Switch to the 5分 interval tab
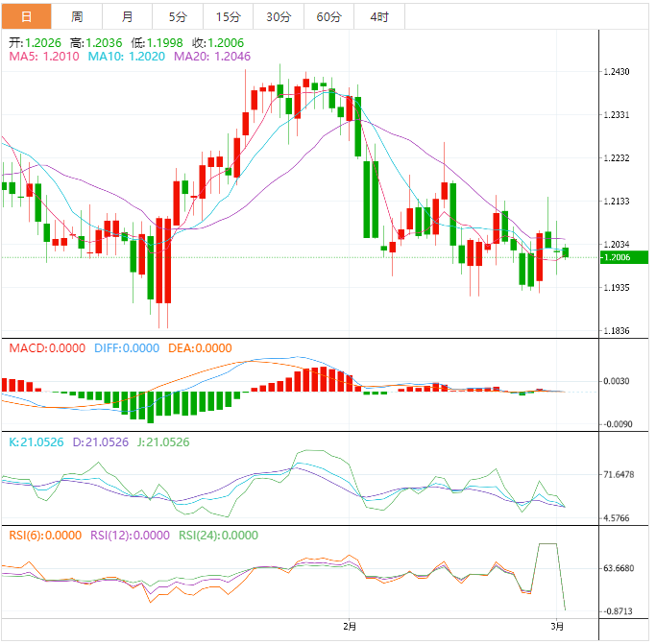Screen dimensions: 656x644 178,17
